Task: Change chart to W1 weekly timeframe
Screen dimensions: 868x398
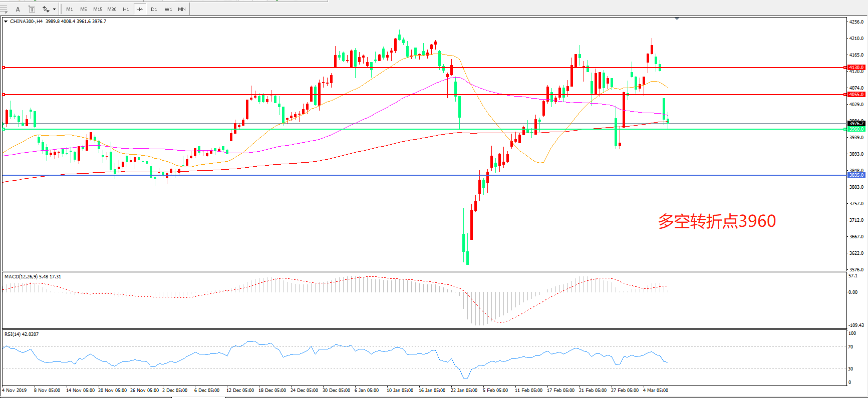Action: 168,9
